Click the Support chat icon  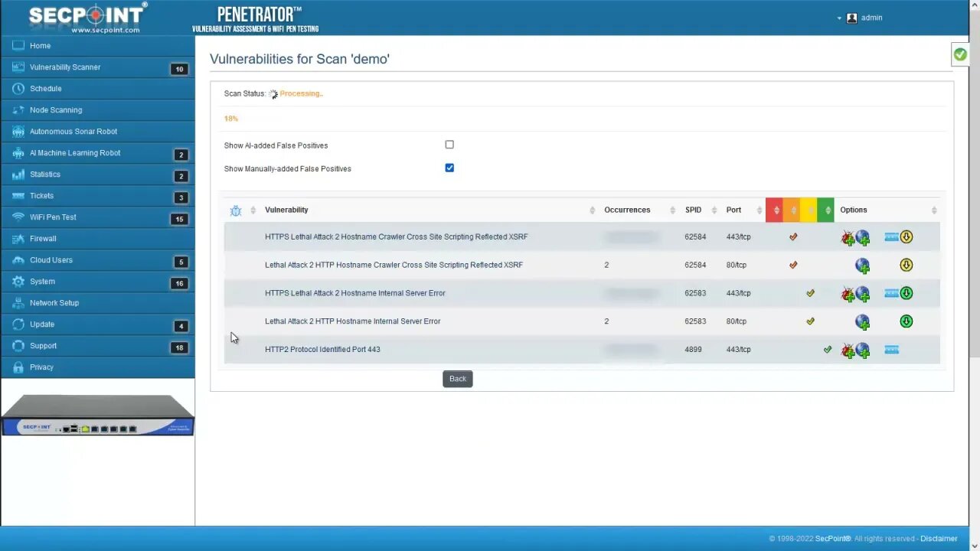point(18,346)
